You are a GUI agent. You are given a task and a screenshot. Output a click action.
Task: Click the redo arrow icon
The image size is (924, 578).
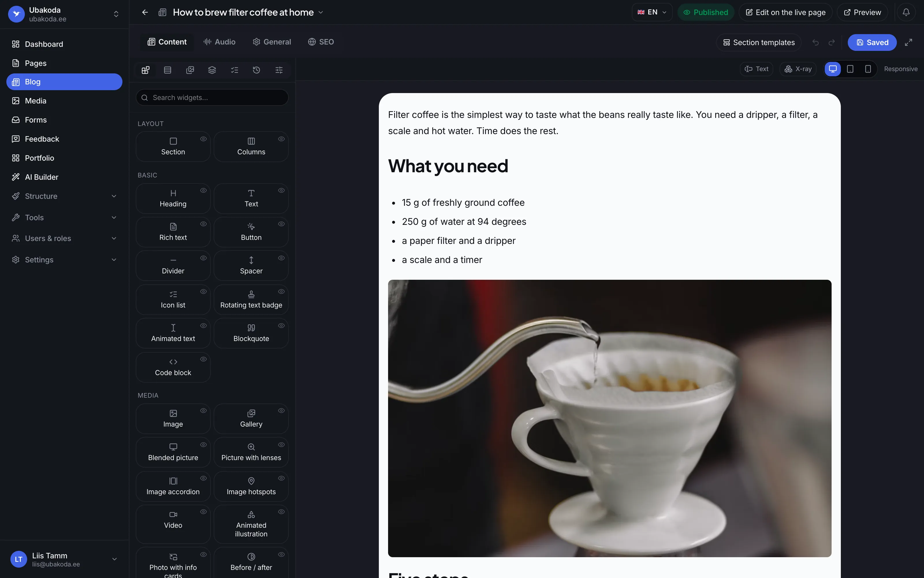pos(831,42)
